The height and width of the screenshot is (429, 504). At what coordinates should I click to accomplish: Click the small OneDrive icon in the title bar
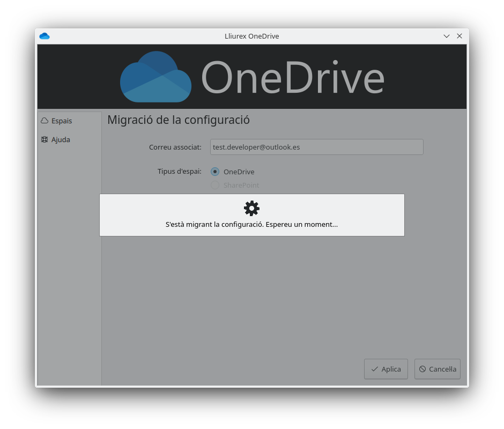pyautogui.click(x=45, y=36)
